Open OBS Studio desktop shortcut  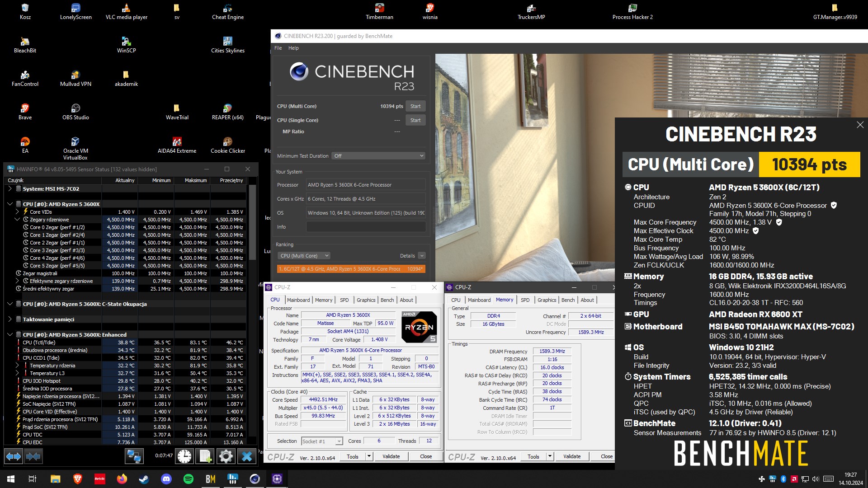[75, 112]
